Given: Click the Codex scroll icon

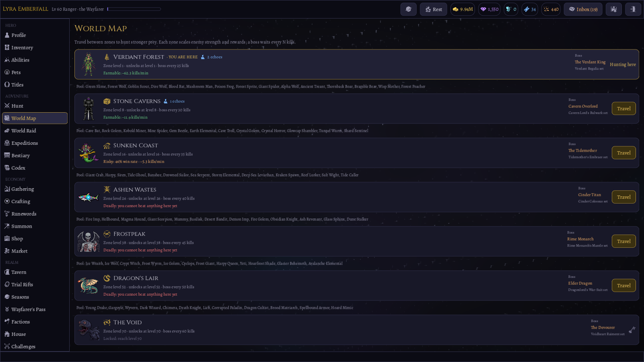Looking at the screenshot, I should coord(7,168).
